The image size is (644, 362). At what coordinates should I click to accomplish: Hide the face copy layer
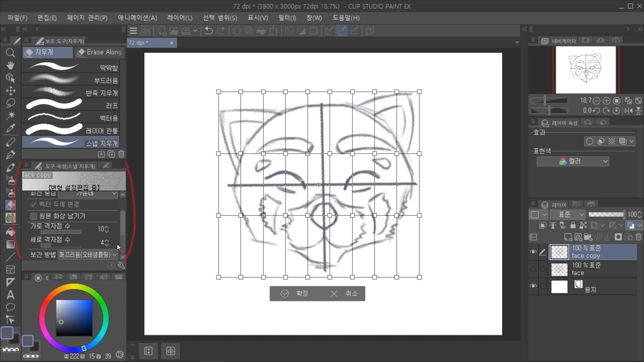pyautogui.click(x=533, y=252)
